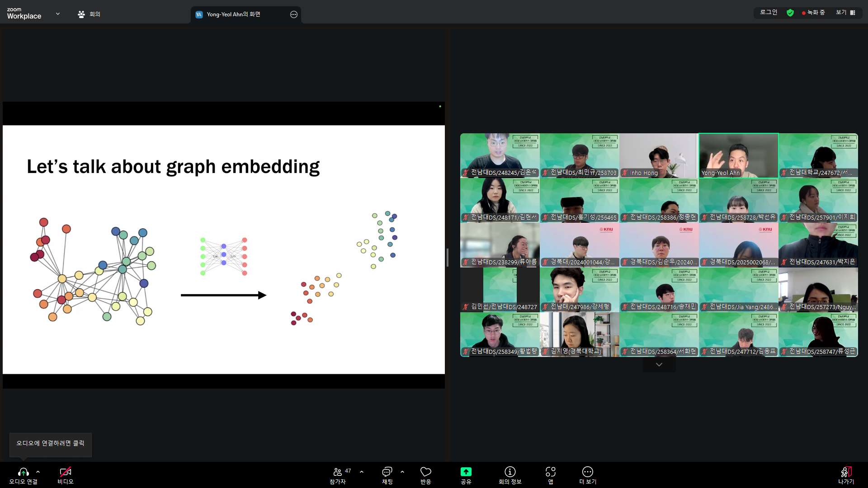Image resolution: width=868 pixels, height=488 pixels.
Task: Show next page of video gallery
Action: point(659,365)
